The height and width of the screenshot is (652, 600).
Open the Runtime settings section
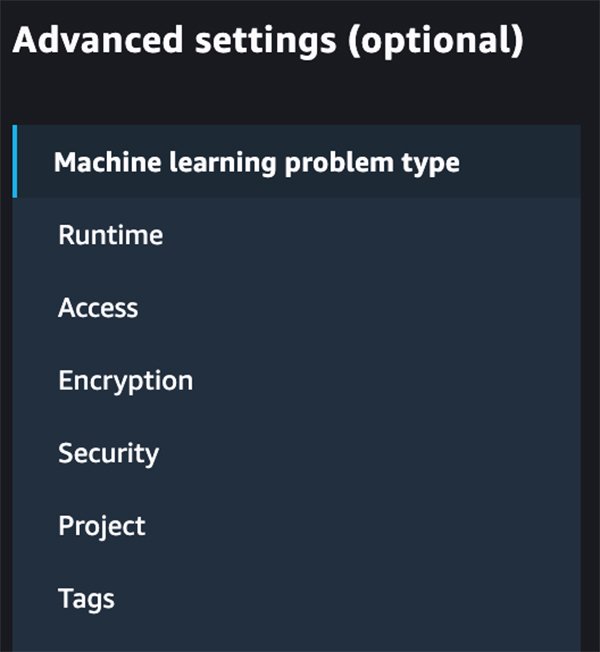[110, 235]
